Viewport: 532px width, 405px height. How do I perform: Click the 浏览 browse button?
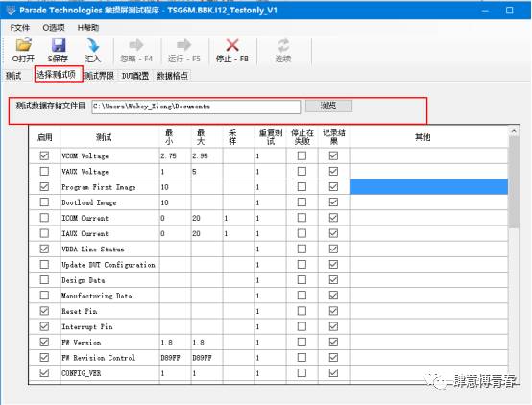point(328,106)
